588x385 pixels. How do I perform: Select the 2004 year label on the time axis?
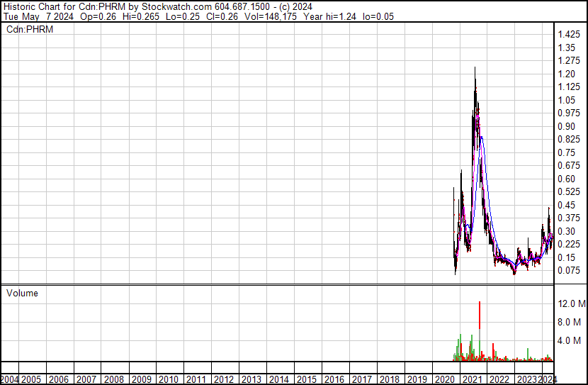click(x=10, y=379)
